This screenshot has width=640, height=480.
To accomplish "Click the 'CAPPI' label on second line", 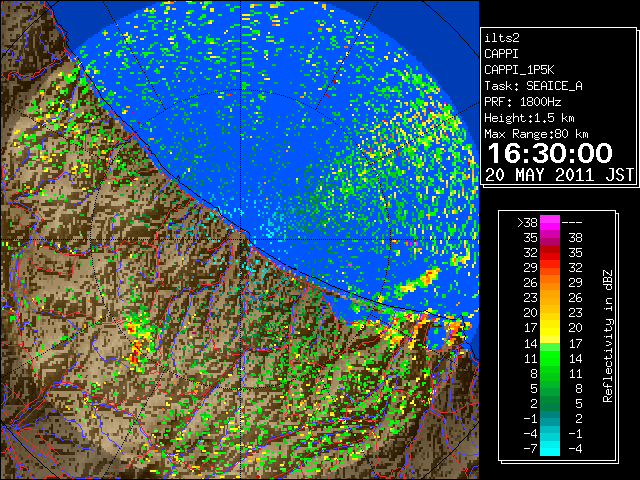I will (x=502, y=54).
